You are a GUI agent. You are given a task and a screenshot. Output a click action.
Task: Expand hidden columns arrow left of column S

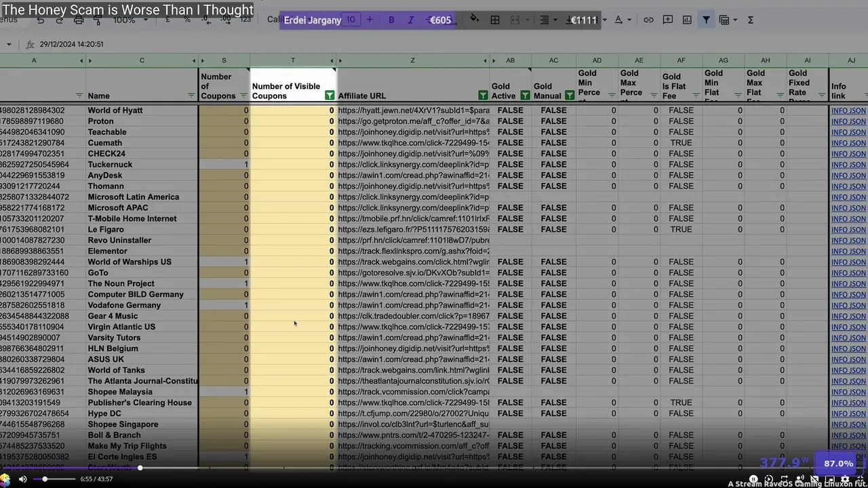click(202, 61)
